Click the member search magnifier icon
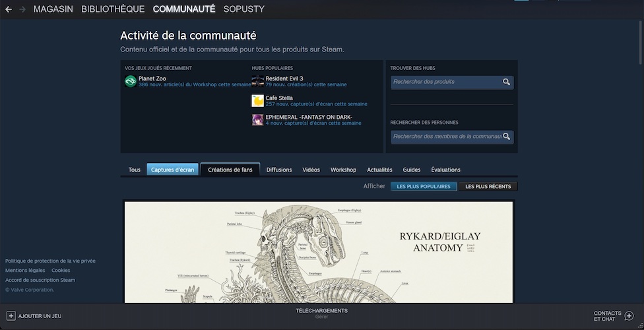The height and width of the screenshot is (330, 644). 506,137
